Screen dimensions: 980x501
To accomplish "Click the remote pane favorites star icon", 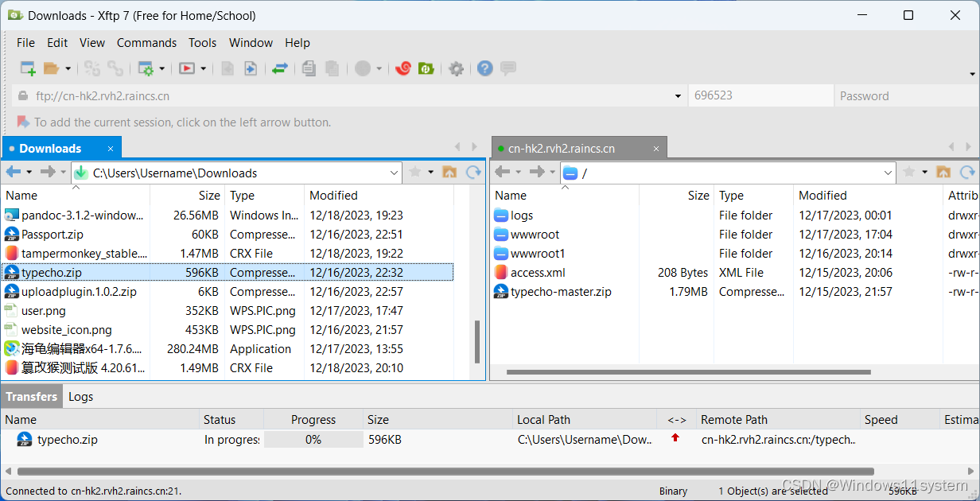I will pyautogui.click(x=909, y=172).
